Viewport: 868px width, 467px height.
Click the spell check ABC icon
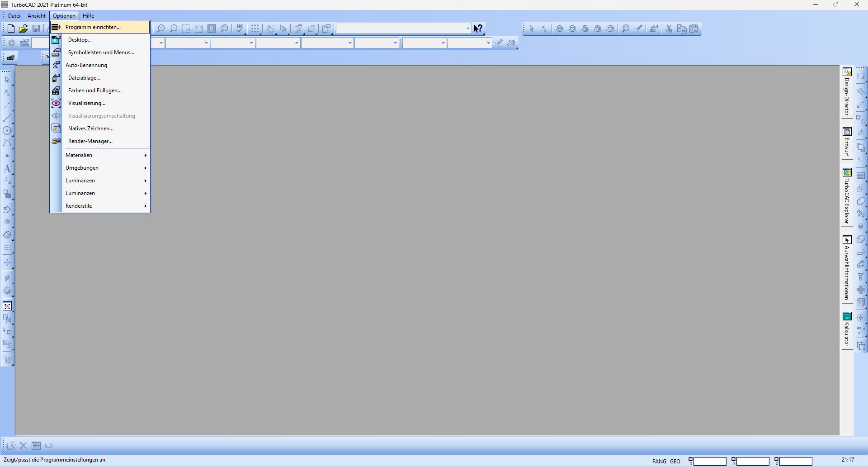240,29
